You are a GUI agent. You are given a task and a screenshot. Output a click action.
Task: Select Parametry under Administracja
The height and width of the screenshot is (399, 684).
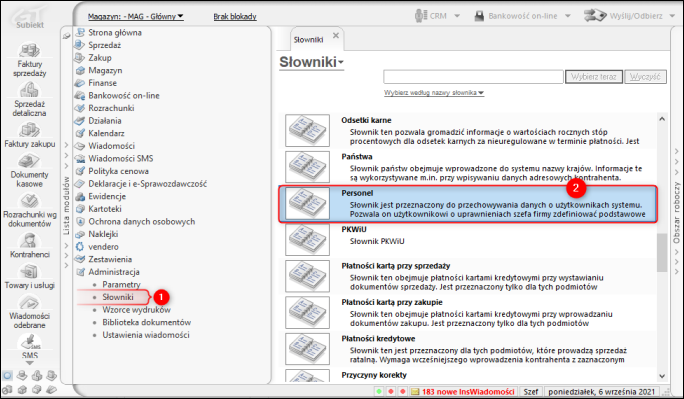121,284
